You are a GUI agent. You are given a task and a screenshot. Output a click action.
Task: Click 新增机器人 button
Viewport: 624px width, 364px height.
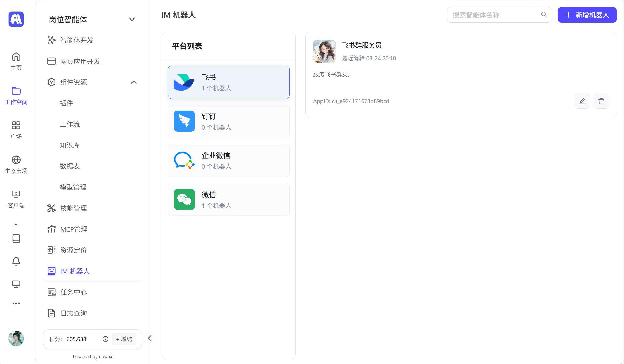click(587, 15)
